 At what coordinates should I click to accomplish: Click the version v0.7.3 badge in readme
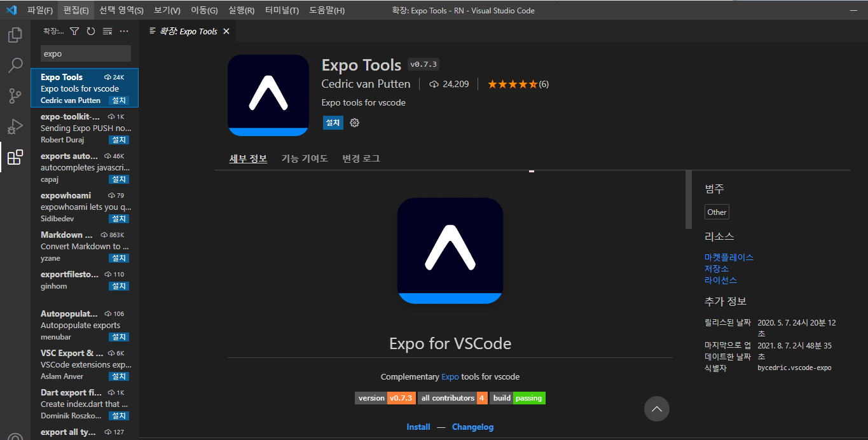(385, 398)
